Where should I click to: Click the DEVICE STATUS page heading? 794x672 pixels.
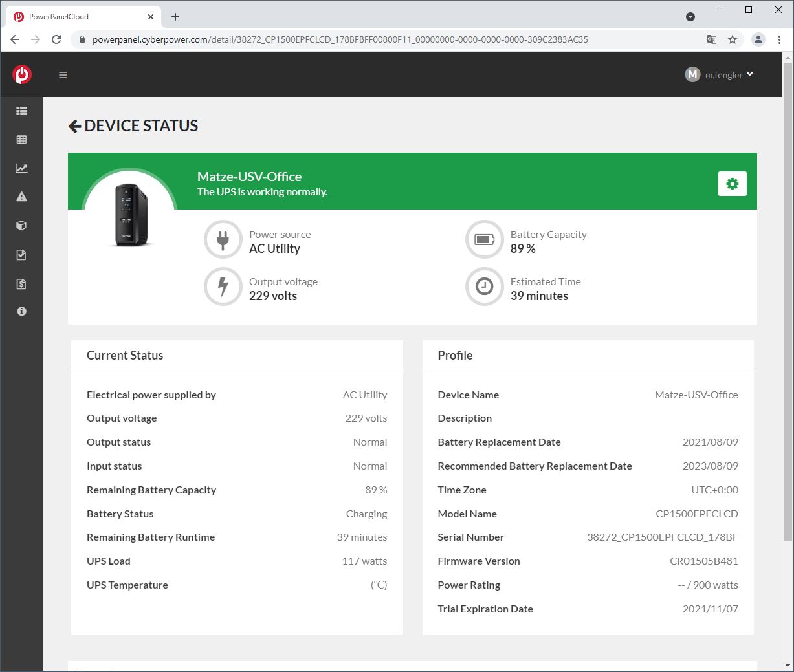click(141, 126)
